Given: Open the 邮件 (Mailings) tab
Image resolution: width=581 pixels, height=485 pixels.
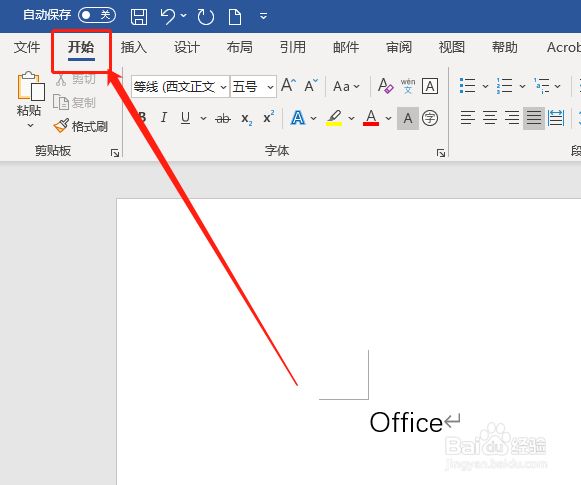Looking at the screenshot, I should 346,47.
